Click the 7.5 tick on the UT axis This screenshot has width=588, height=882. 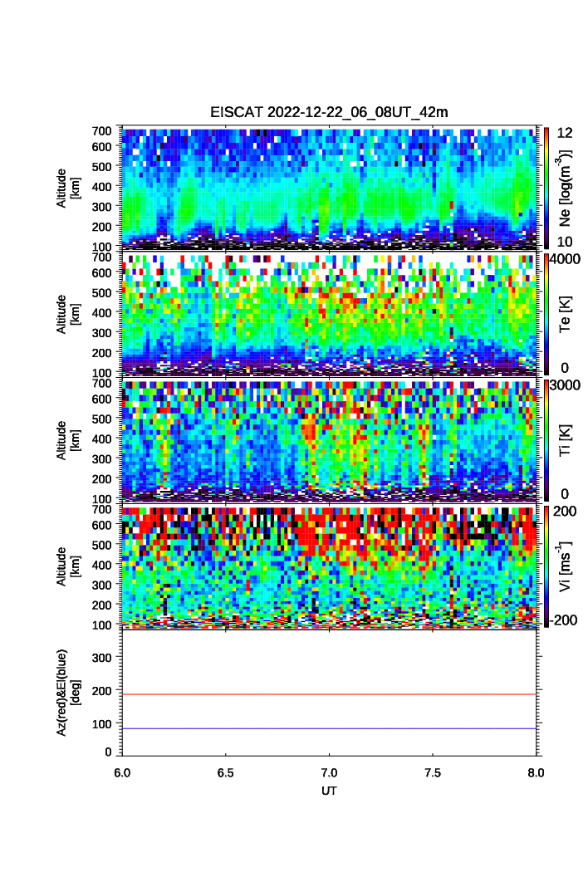pos(432,772)
